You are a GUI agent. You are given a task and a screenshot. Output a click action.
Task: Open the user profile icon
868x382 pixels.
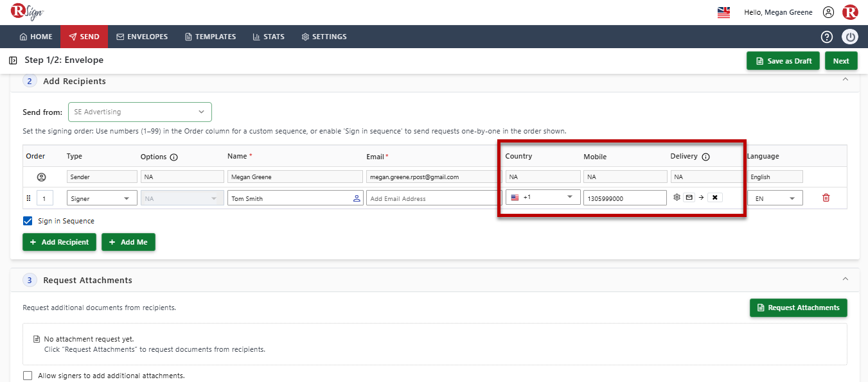tap(828, 12)
